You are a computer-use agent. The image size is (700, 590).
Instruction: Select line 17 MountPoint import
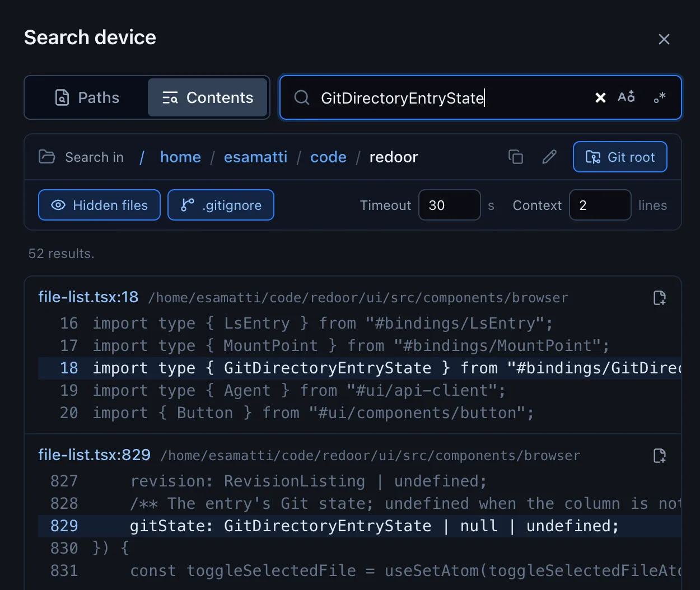tap(360, 346)
